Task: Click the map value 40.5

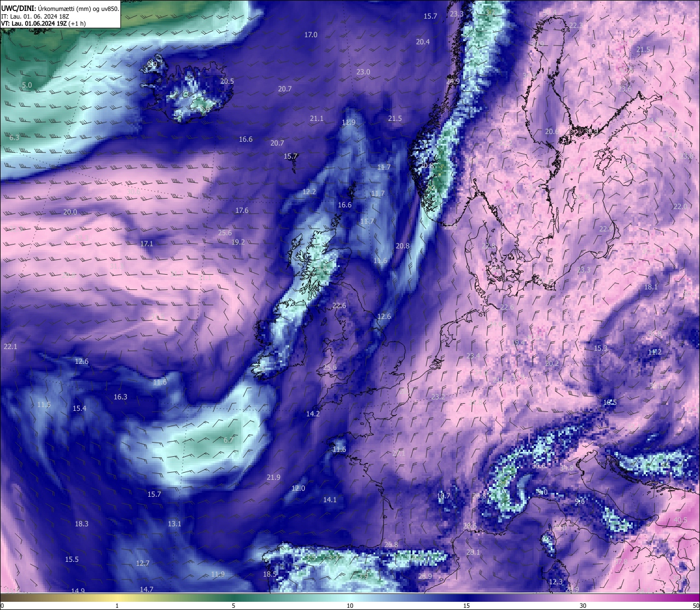Action: point(680,520)
